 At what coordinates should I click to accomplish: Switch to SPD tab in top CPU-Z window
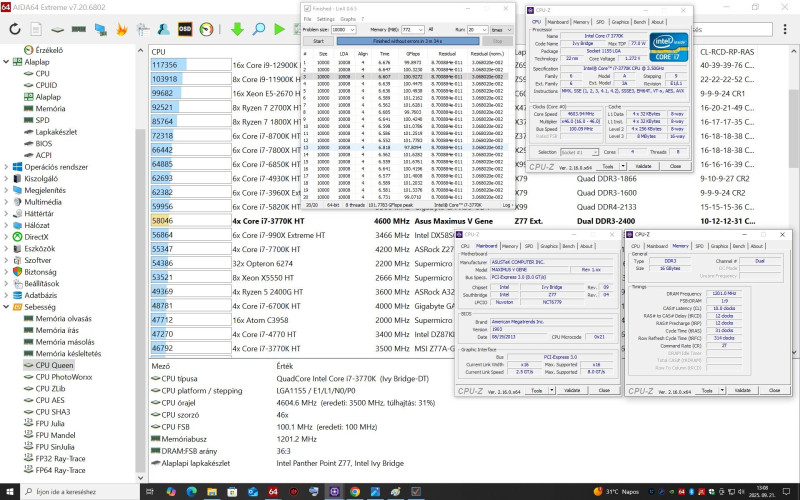click(600, 22)
